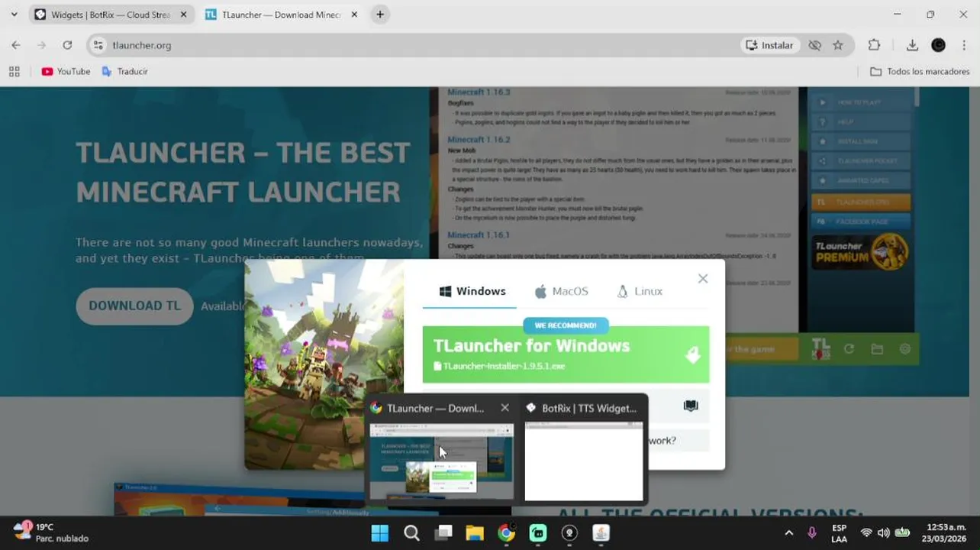Open a new browser tab
980x550 pixels.
pos(380,15)
